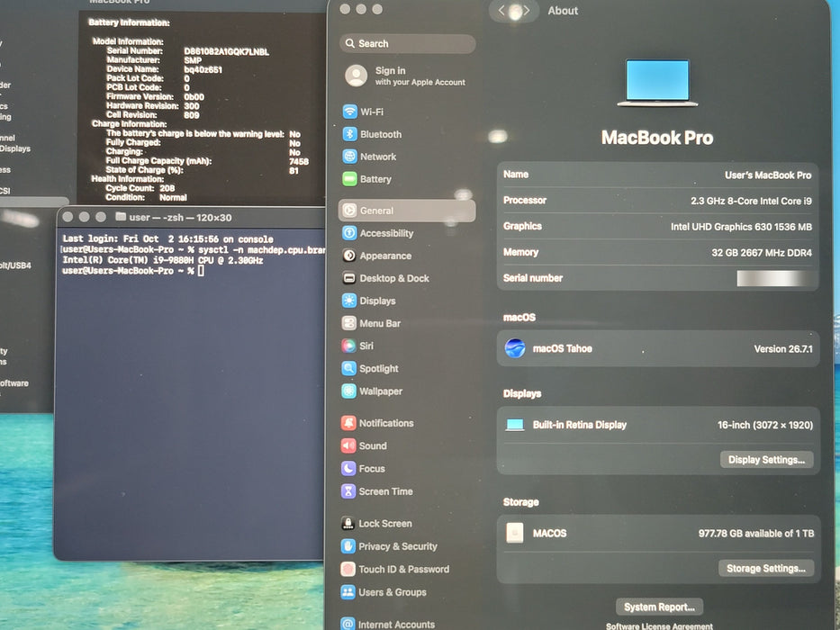Viewport: 840px width, 630px height.
Task: Open System Report
Action: click(659, 607)
